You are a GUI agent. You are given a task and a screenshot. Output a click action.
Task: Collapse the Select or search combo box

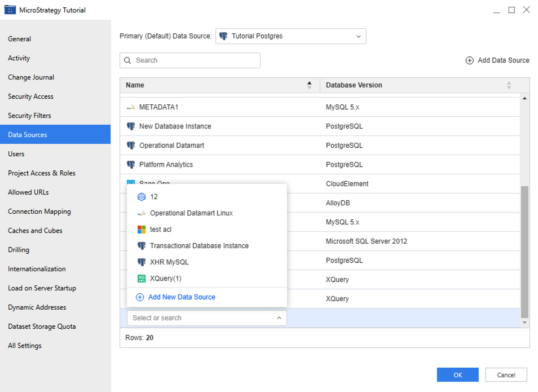[279, 318]
